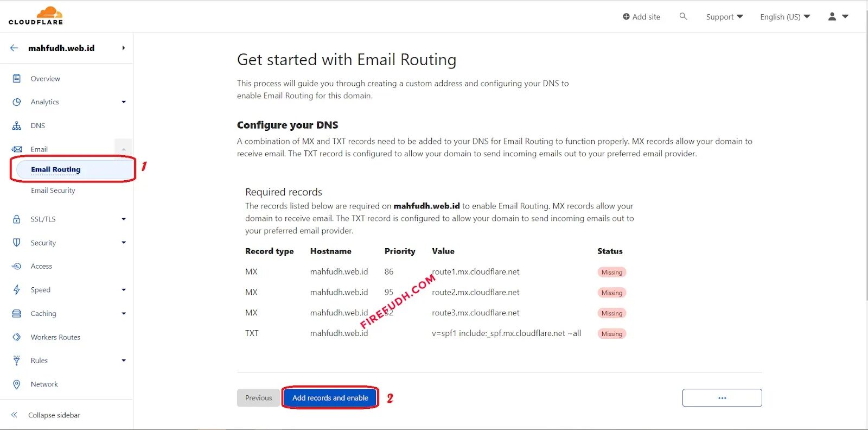Click the Previous button

[x=258, y=398]
